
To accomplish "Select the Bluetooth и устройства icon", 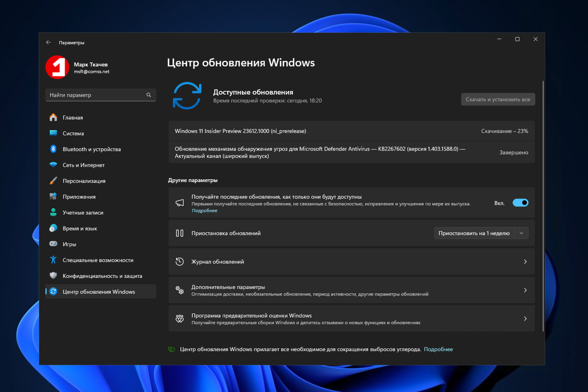I will (54, 149).
